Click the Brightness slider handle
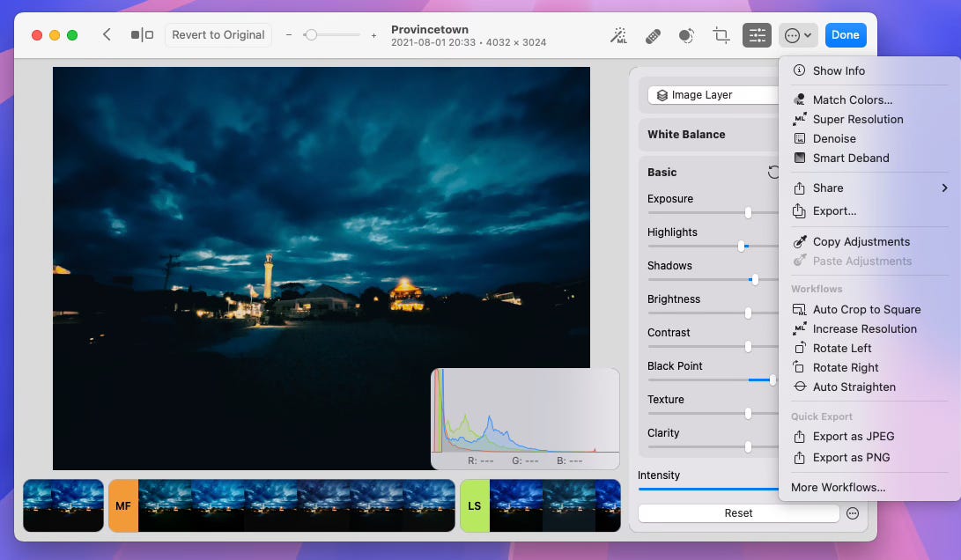 coord(749,313)
